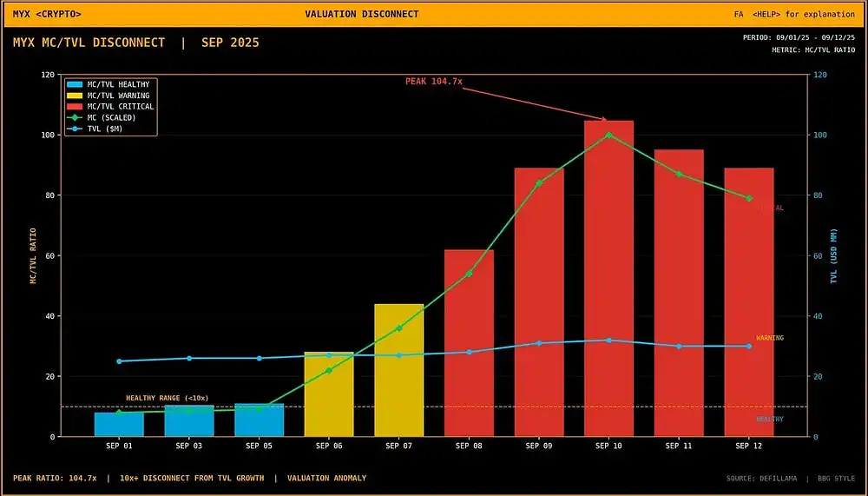Select the SEP 11 red bar
868x496 pixels.
680,293
